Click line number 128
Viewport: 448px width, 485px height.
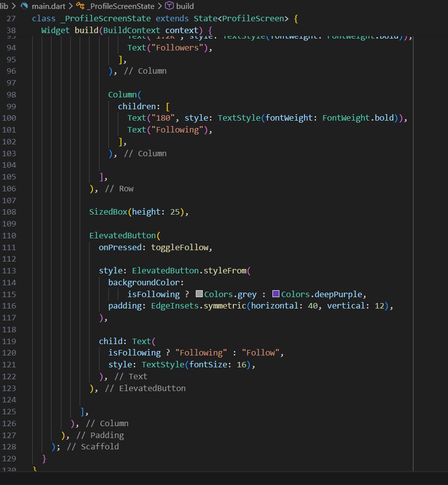pyautogui.click(x=9, y=446)
